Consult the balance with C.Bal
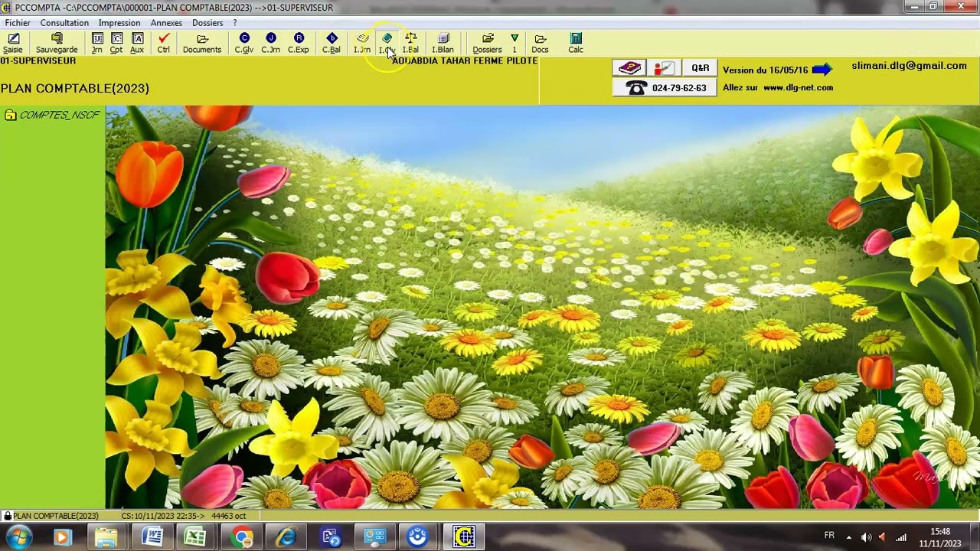The width and height of the screenshot is (980, 551). tap(332, 44)
